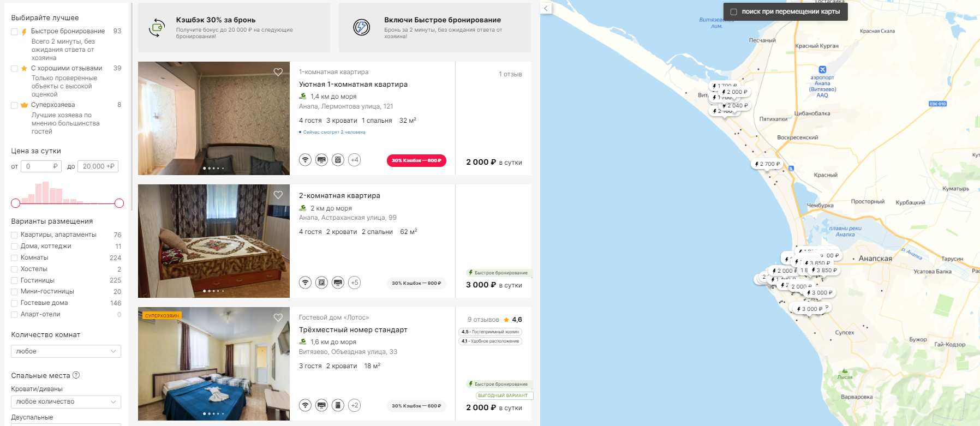The image size is (980, 426).
Task: Open the 1 отзыв reviews link
Action: (x=510, y=74)
